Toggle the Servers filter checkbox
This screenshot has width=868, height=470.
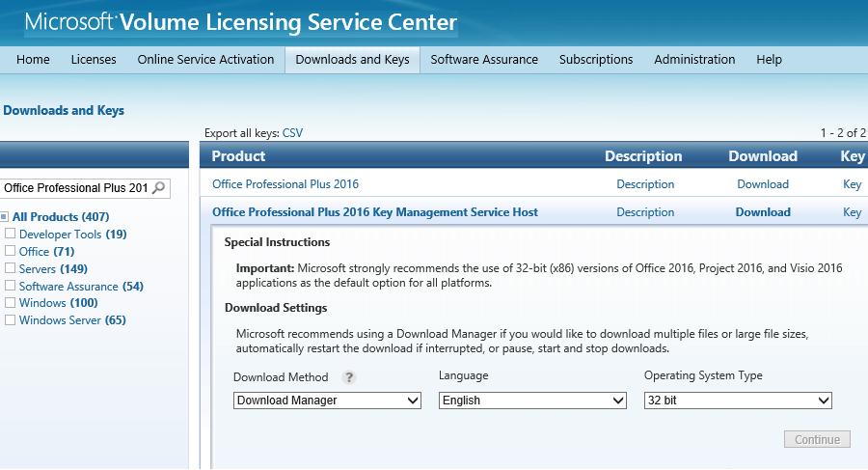click(x=11, y=269)
